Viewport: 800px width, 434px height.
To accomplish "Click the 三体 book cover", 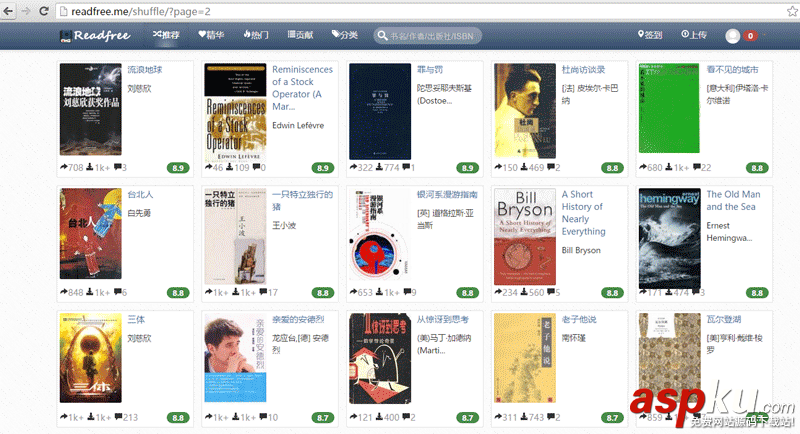I will pyautogui.click(x=90, y=358).
